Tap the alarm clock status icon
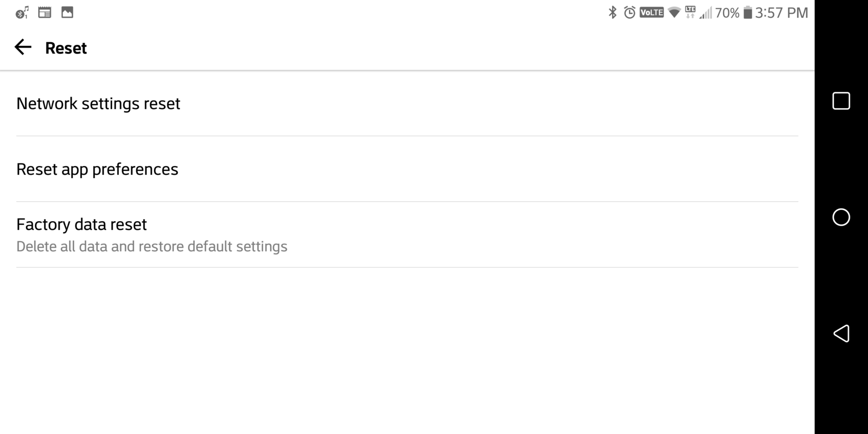The height and width of the screenshot is (434, 868). click(629, 13)
